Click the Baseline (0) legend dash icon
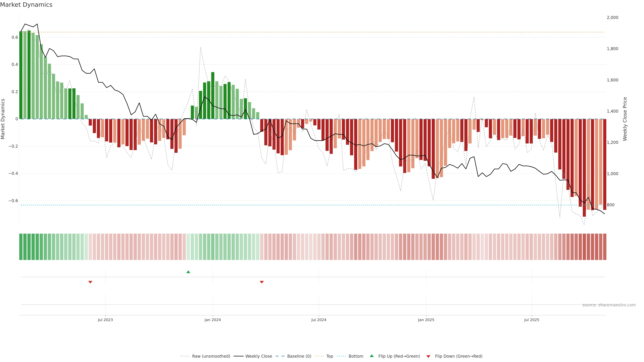Image resolution: width=644 pixels, height=362 pixels. 280,356
